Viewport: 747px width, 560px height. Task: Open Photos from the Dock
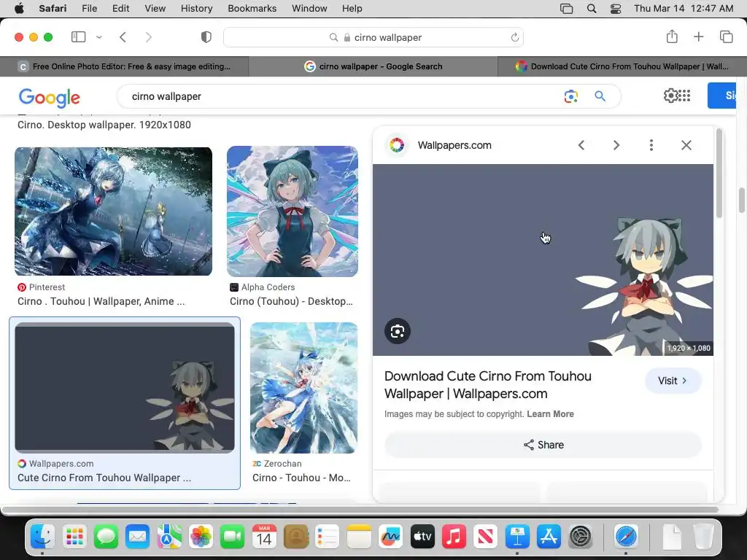[201, 537]
